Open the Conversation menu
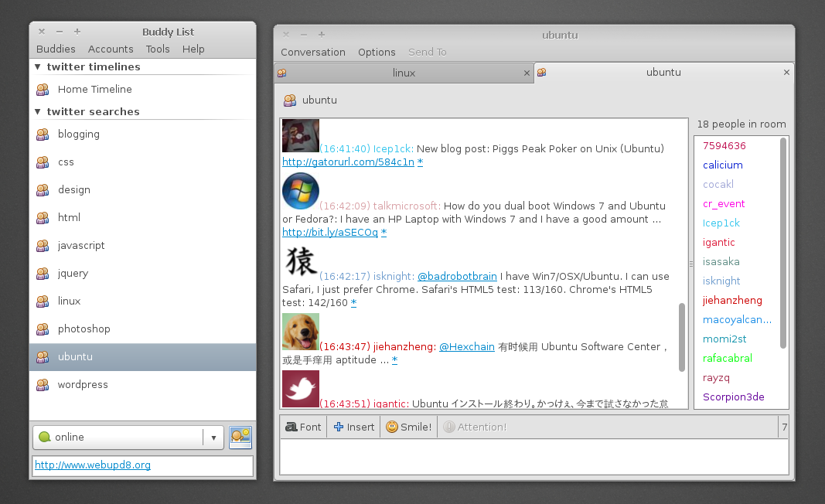825x504 pixels. coord(313,52)
